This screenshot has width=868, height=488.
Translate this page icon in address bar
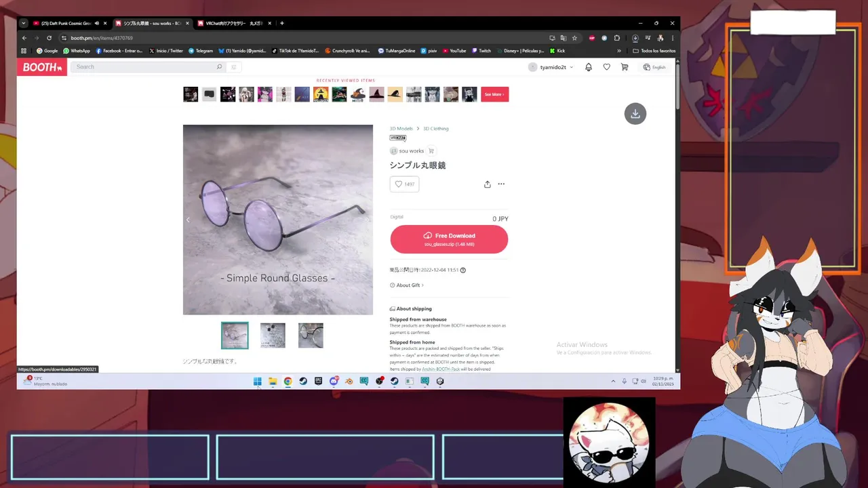click(563, 38)
